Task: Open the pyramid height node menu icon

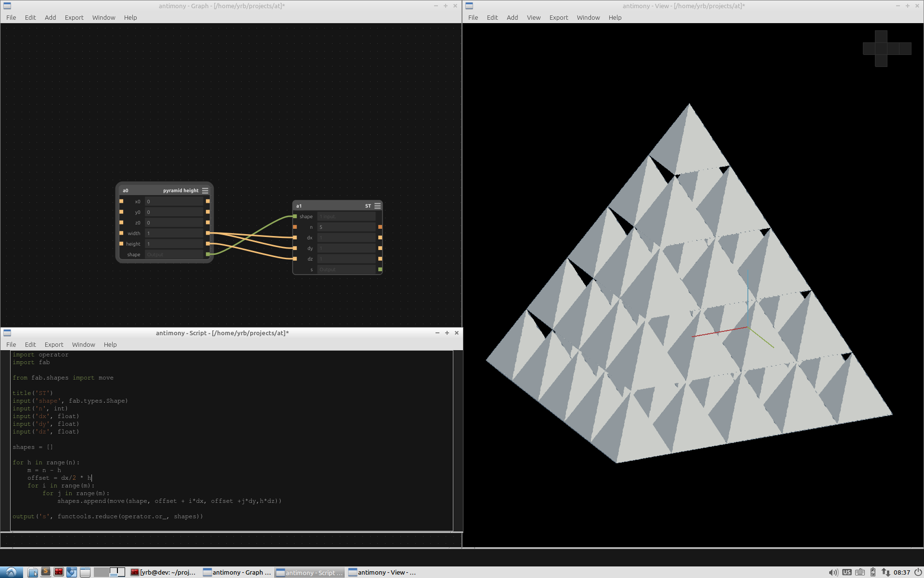Action: tap(205, 190)
